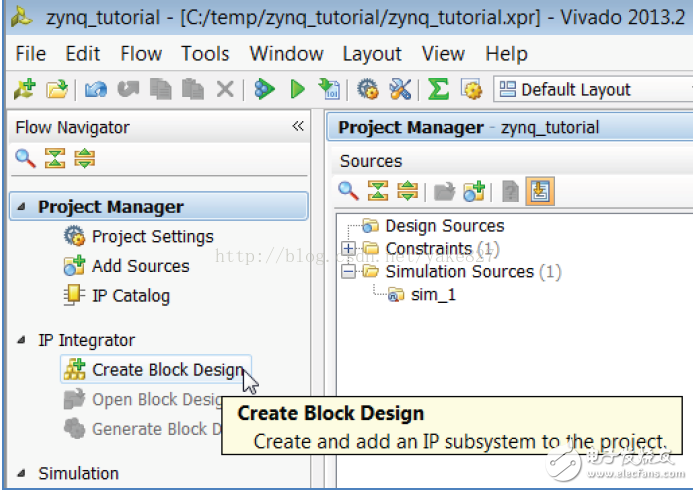The image size is (693, 490).
Task: Open the Flow menu
Action: point(141,54)
